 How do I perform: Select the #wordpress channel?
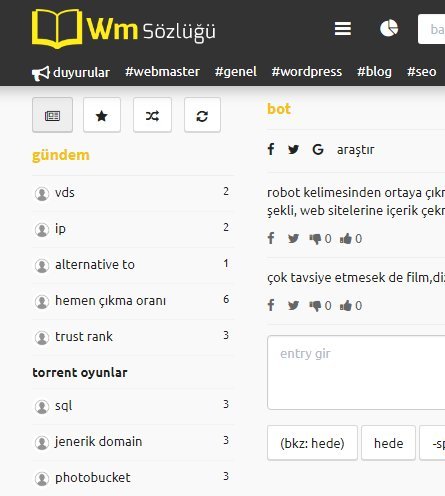point(307,72)
